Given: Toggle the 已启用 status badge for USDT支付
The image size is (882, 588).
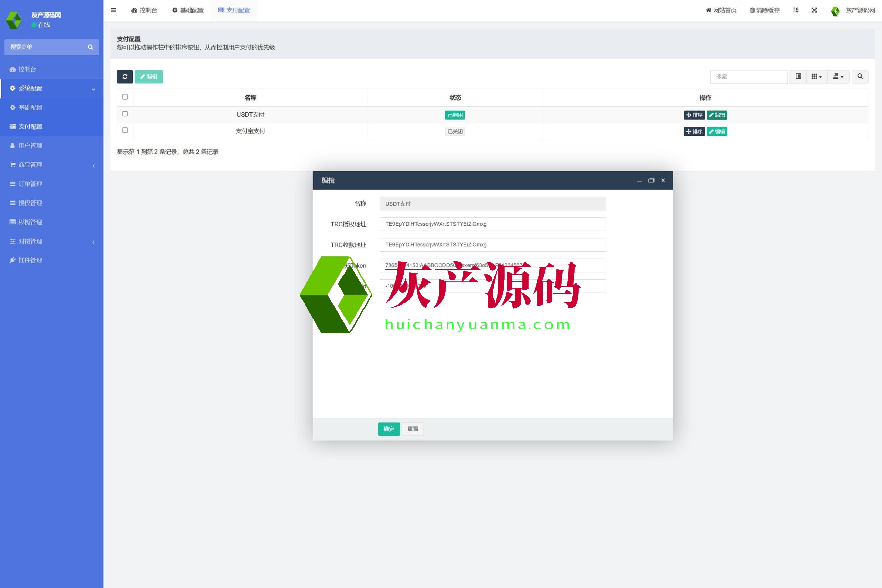Looking at the screenshot, I should [455, 115].
